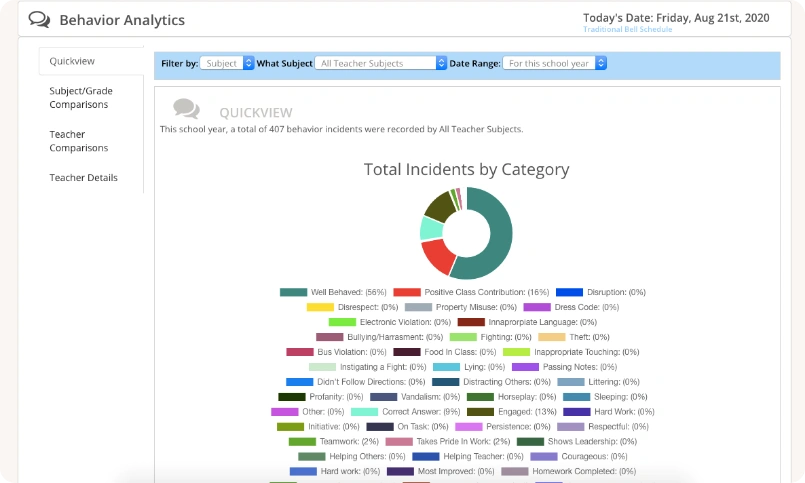Open Subject/Grade Comparisons in sidebar

(81, 98)
